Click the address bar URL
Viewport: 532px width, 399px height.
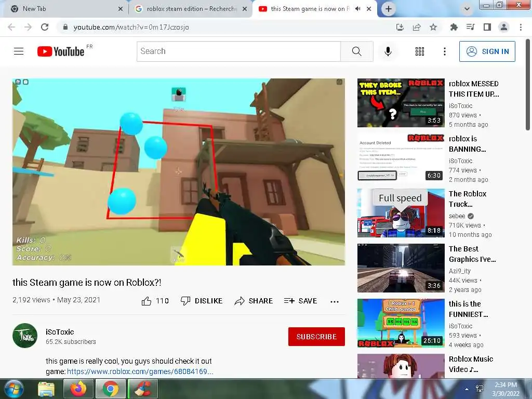click(x=131, y=27)
